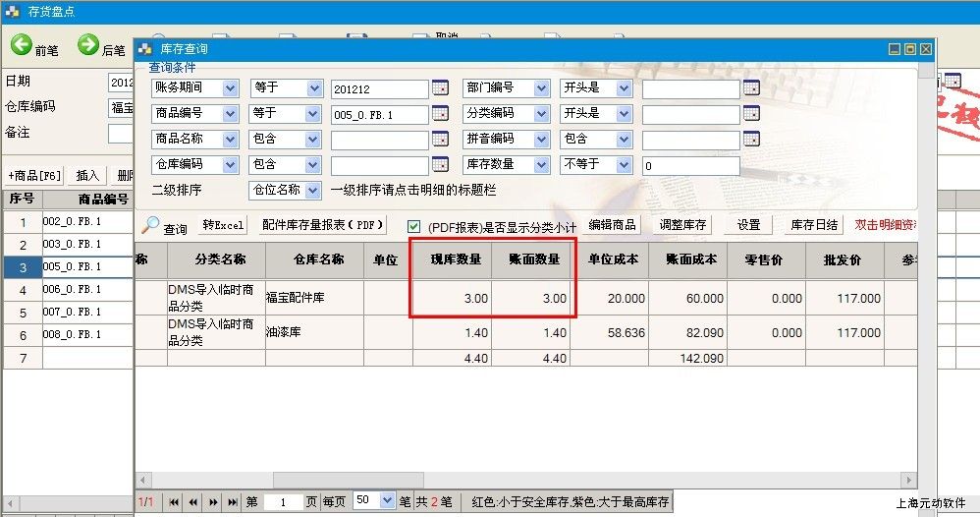
Task: Click 配件库存量报表(PDF) button
Action: coord(322,225)
